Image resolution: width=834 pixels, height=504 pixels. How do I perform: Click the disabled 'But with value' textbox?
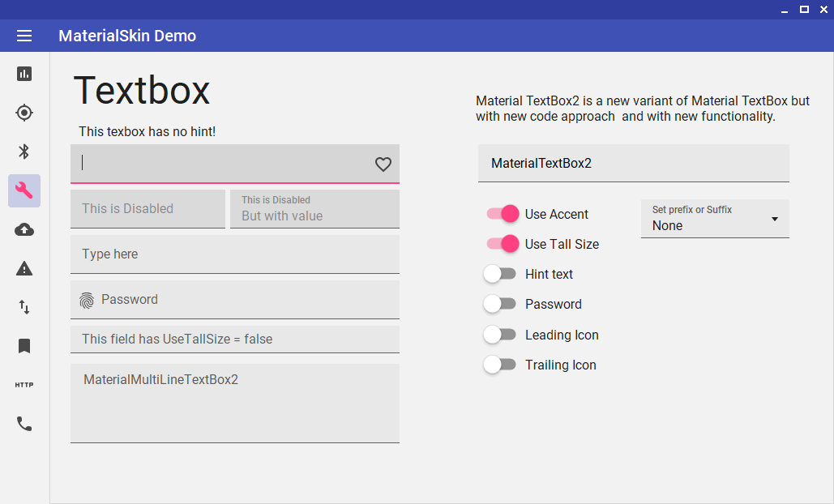(314, 209)
